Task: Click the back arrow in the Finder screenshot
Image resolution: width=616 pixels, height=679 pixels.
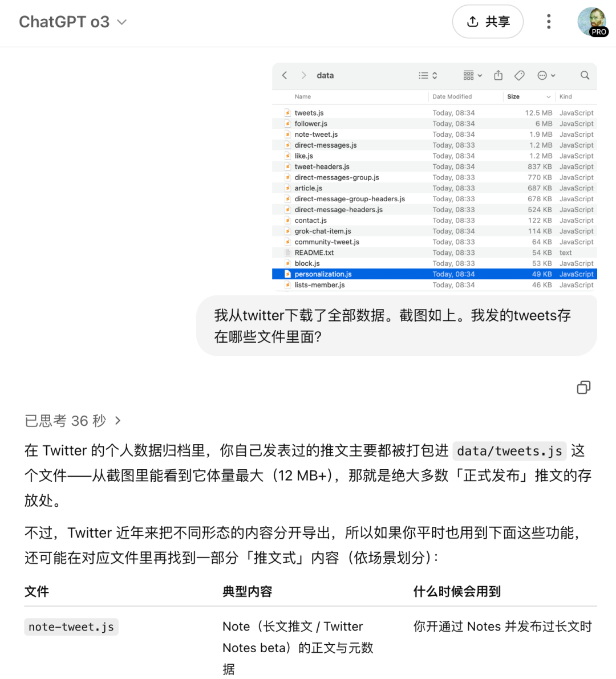Action: click(x=285, y=75)
